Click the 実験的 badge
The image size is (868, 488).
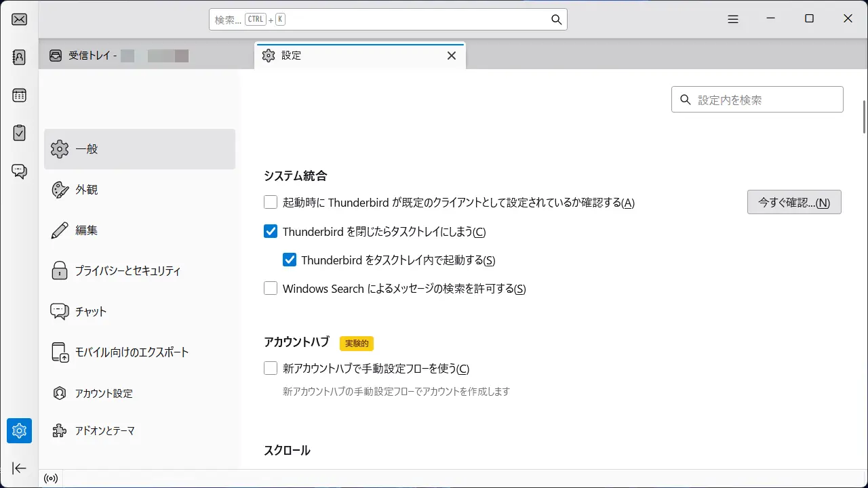tap(357, 343)
